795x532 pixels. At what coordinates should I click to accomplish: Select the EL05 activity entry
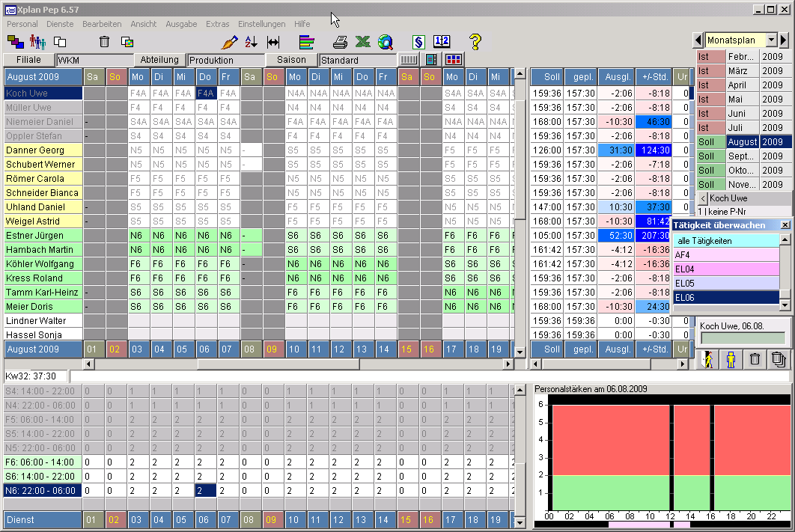pyautogui.click(x=726, y=284)
